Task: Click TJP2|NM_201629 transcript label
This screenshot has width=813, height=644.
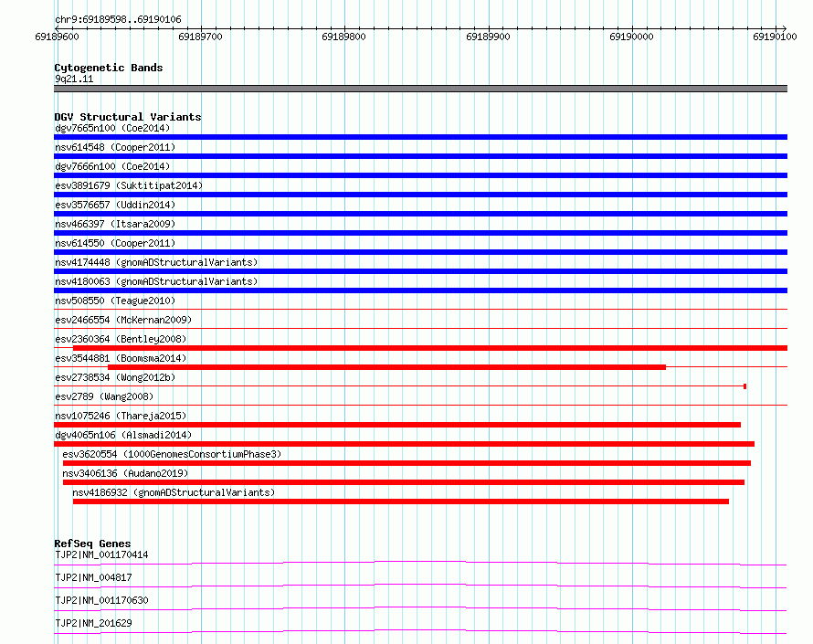Action: pos(93,623)
